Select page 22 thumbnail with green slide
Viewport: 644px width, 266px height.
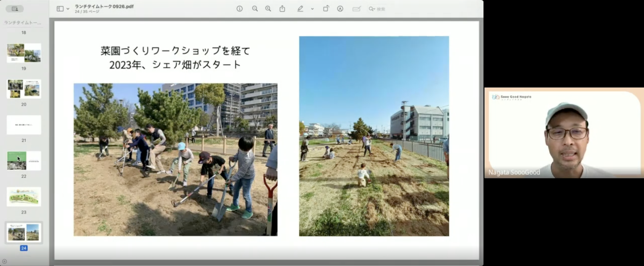point(24,161)
